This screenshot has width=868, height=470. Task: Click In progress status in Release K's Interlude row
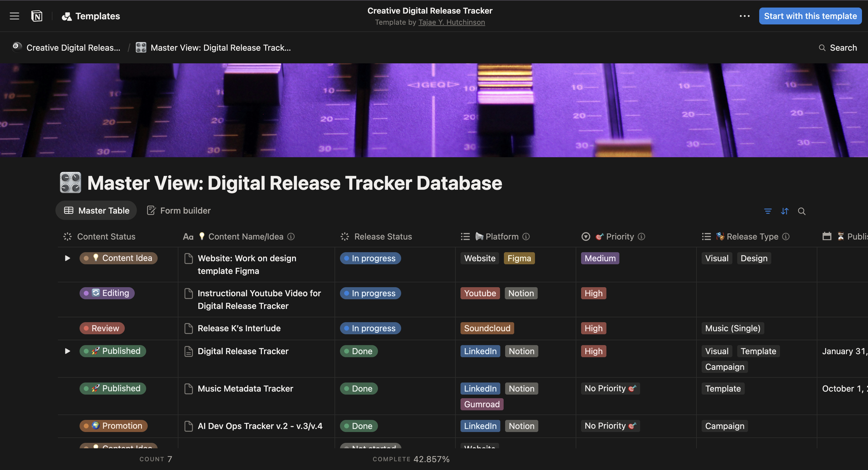point(370,329)
